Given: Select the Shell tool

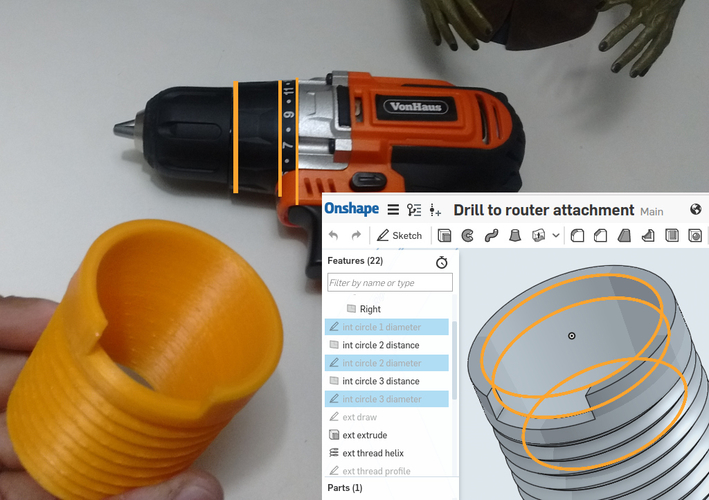Looking at the screenshot, I should click(672, 236).
